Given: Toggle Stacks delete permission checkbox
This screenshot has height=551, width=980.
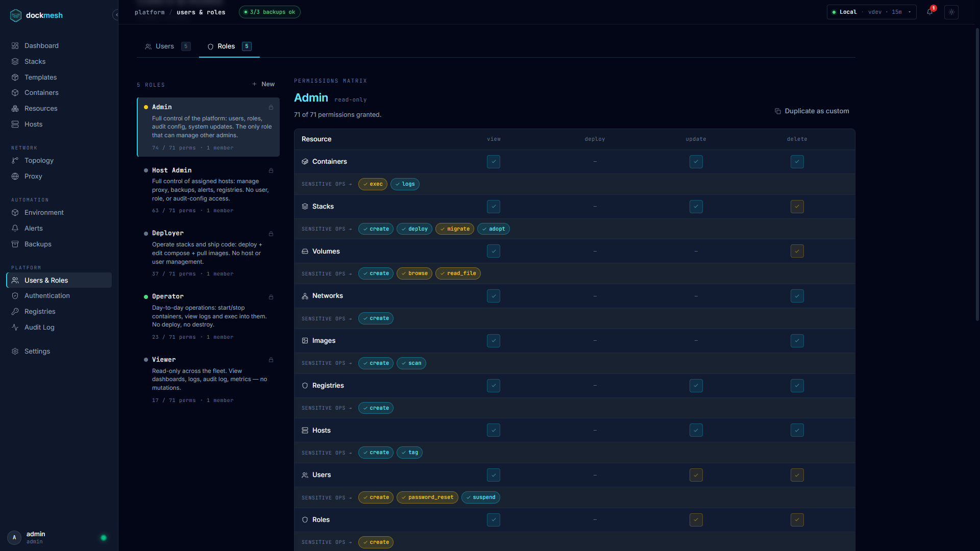Looking at the screenshot, I should point(797,207).
